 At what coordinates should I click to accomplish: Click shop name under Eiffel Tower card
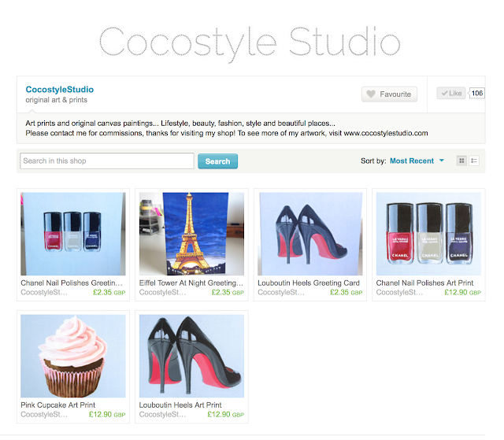(162, 293)
